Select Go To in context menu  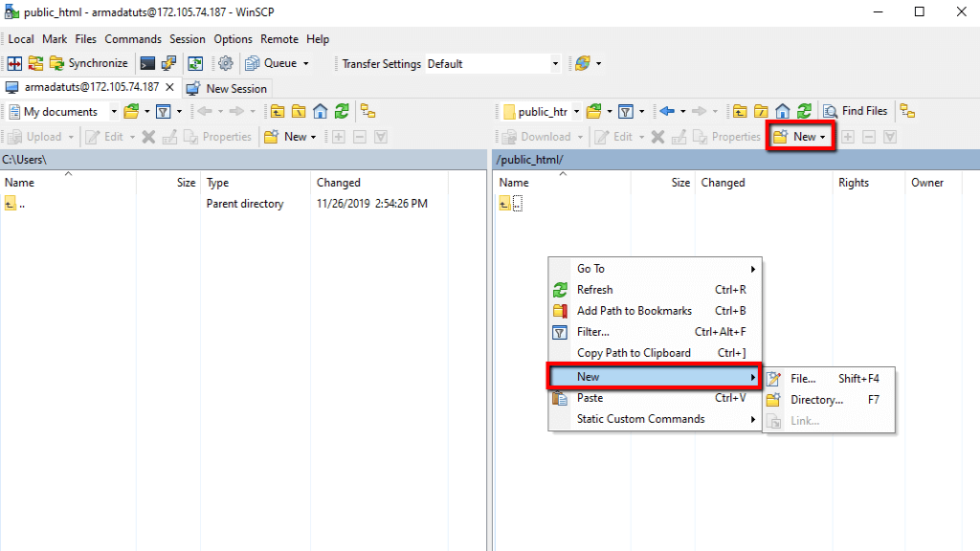655,269
